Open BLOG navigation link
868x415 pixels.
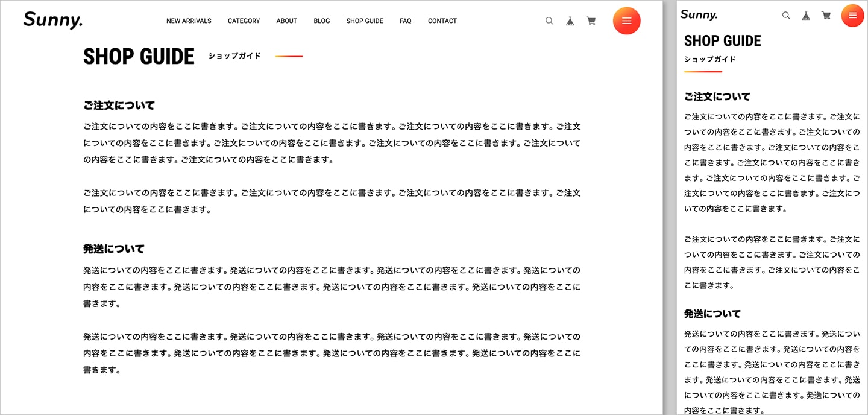tap(322, 21)
